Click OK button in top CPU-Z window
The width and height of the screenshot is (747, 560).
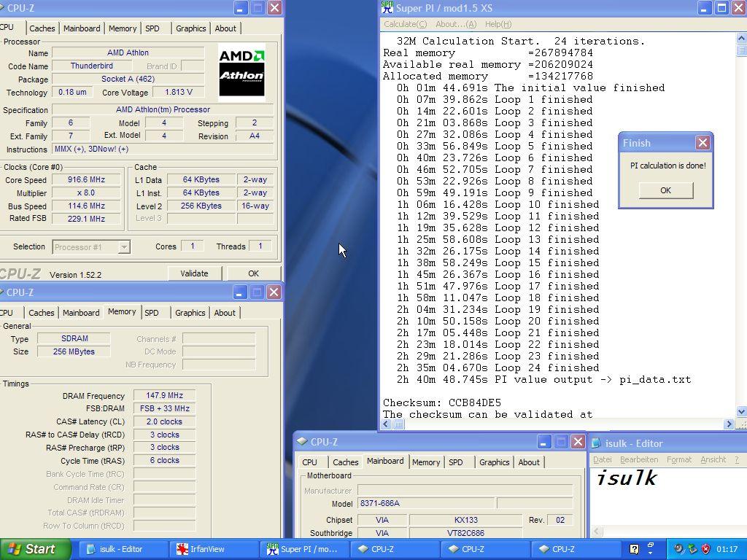pyautogui.click(x=253, y=274)
